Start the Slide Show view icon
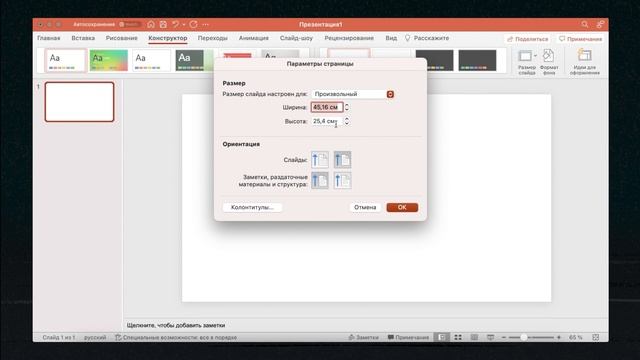640x360 pixels. click(490, 338)
